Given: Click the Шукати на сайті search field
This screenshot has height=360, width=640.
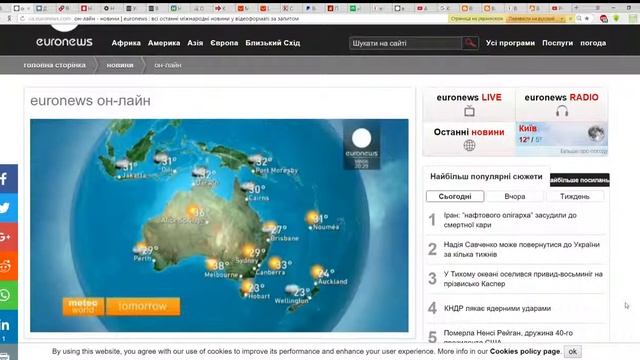Looking at the screenshot, I should pos(405,43).
